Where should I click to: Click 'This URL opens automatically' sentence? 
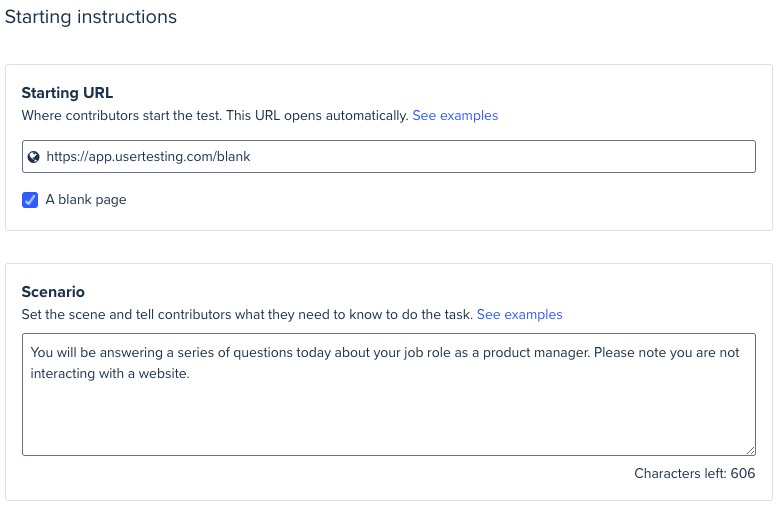tap(317, 116)
